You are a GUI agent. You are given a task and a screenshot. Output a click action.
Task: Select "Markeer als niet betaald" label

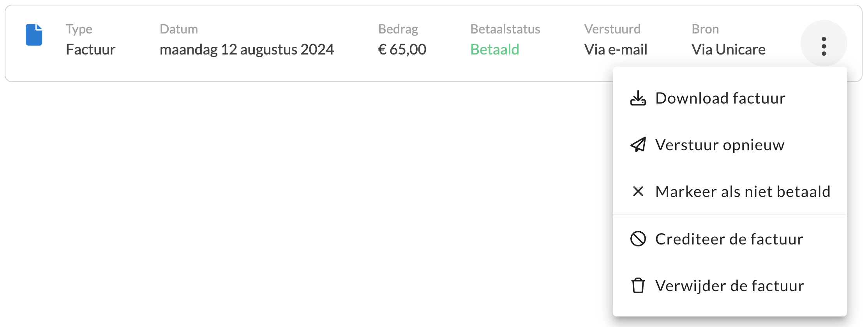[743, 192]
